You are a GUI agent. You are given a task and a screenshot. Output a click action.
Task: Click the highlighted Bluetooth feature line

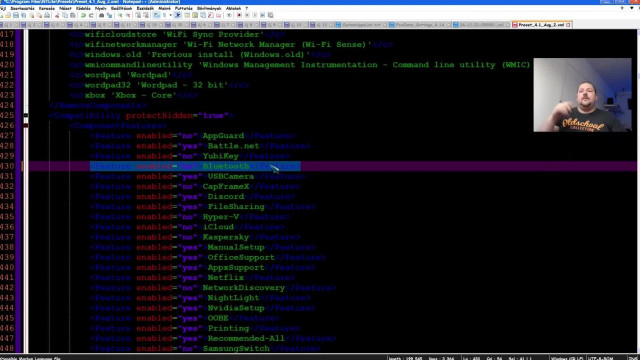[x=195, y=166]
